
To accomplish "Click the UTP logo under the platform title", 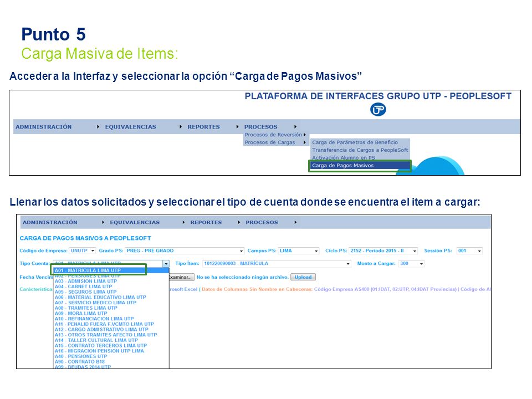I will (377, 110).
